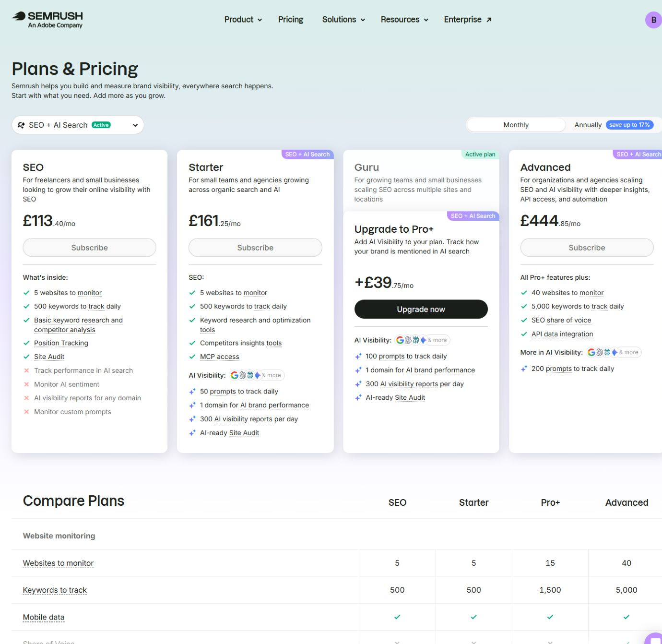
Task: Click Mobile data checkmark in Pro+ column
Action: pyautogui.click(x=550, y=617)
